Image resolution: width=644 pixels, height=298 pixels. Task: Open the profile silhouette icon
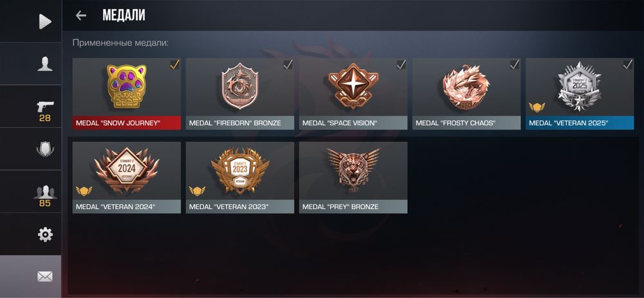[45, 64]
